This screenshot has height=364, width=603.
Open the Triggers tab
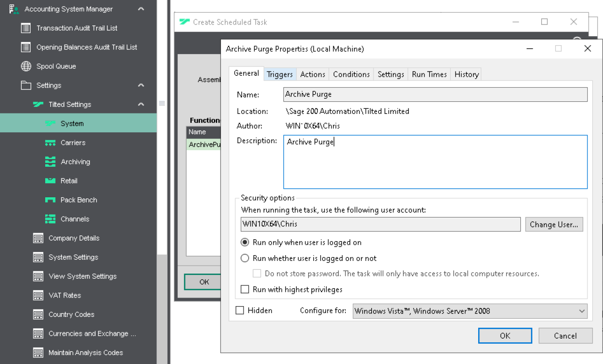(x=280, y=74)
